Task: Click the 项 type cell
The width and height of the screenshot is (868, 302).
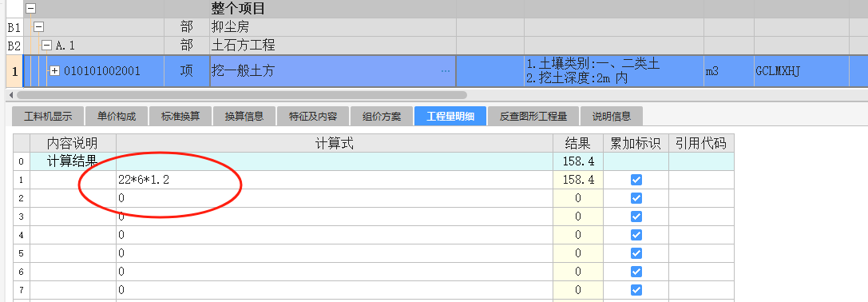Action: [187, 71]
